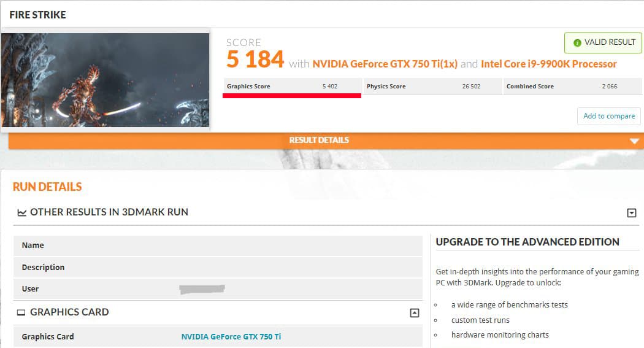
Task: Click the OTHER RESULTS IN 3DMARK RUN title
Action: [109, 212]
